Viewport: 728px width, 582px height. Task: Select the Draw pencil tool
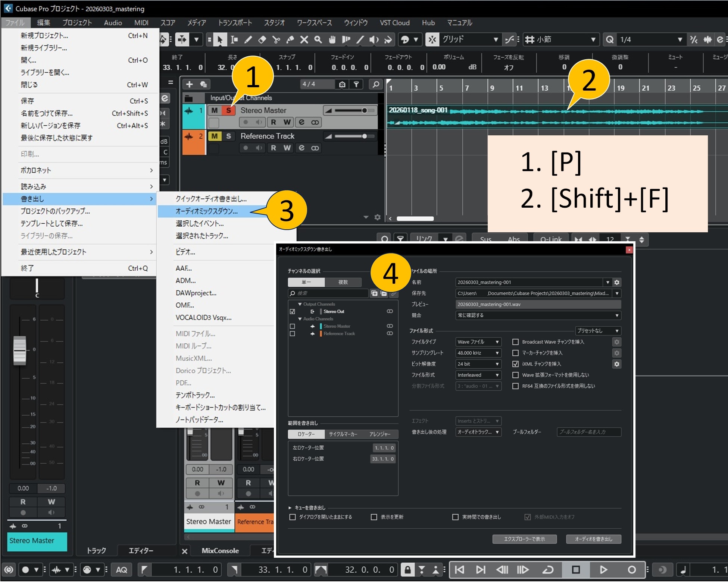[248, 40]
